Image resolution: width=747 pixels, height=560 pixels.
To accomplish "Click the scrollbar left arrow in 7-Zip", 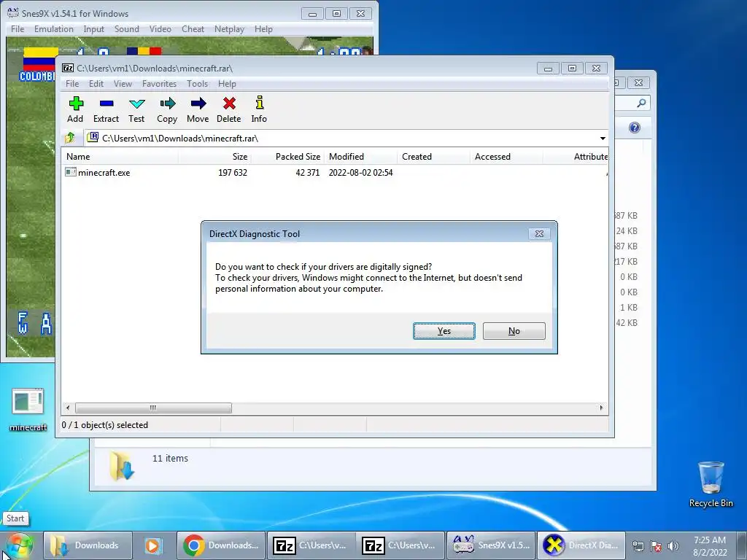I will pos(68,408).
